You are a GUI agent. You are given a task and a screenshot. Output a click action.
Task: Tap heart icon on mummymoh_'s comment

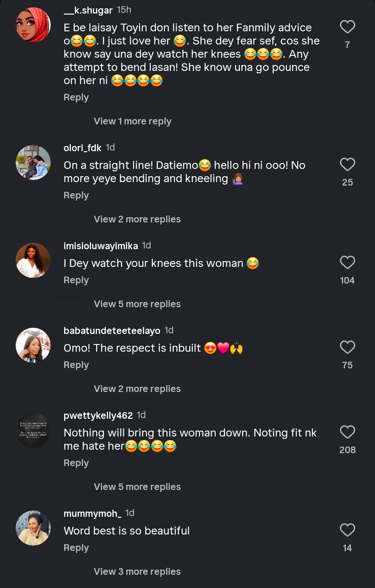[x=347, y=530]
